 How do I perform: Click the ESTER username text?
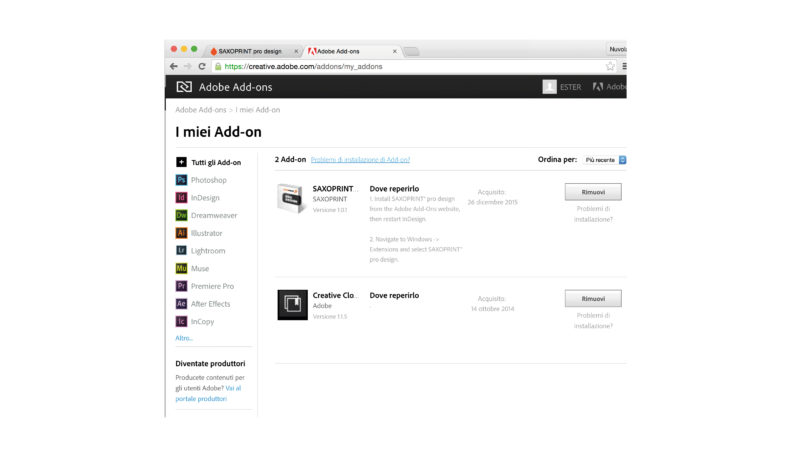(570, 87)
